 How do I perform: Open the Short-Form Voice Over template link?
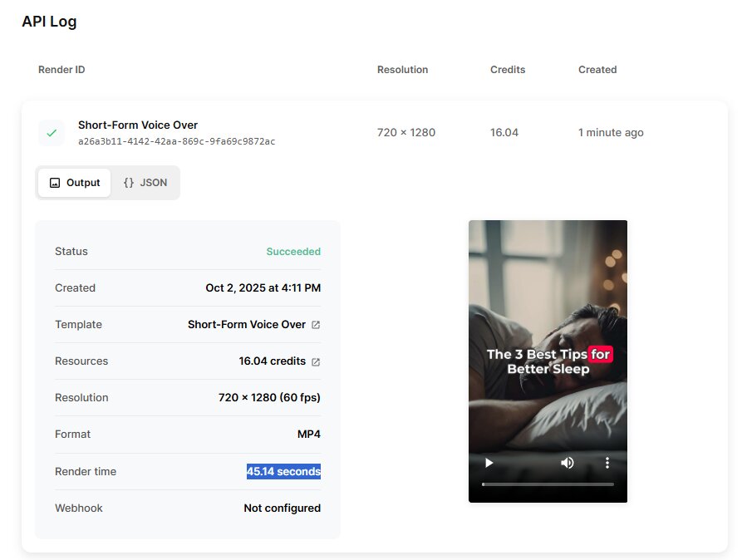pos(247,325)
